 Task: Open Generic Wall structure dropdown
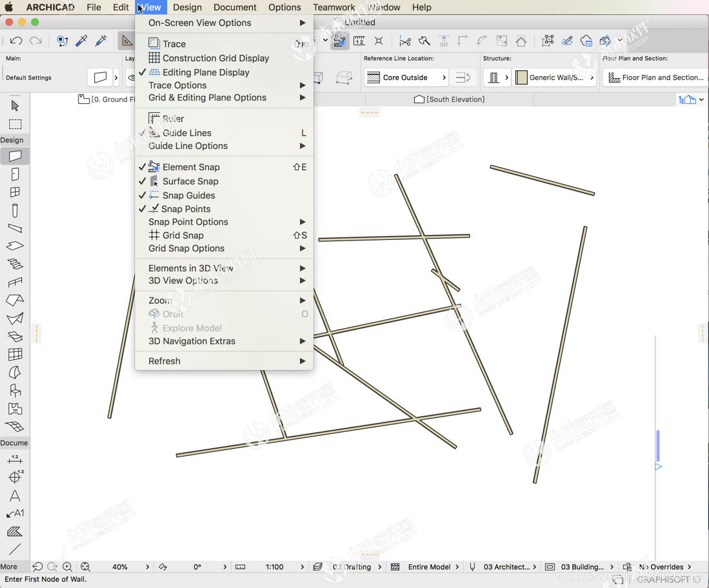point(555,77)
